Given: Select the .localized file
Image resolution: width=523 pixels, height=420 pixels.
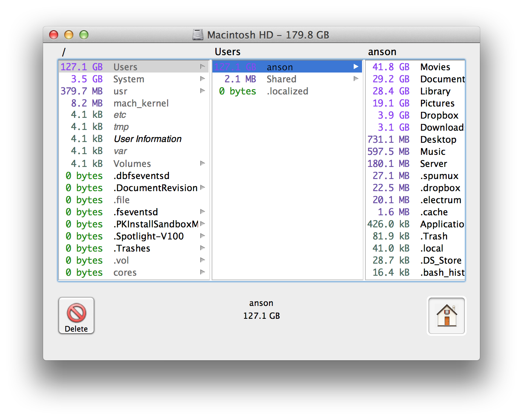Looking at the screenshot, I should [287, 91].
